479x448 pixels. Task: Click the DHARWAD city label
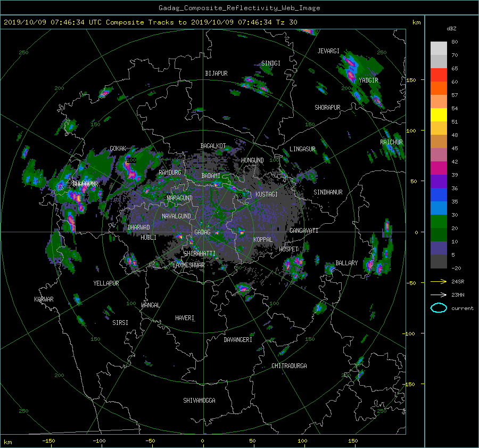[x=138, y=227]
